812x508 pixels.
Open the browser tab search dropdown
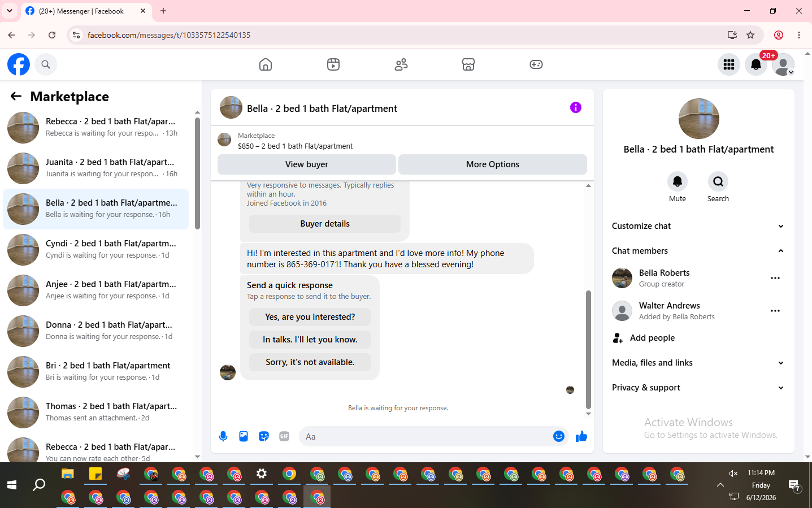point(10,11)
